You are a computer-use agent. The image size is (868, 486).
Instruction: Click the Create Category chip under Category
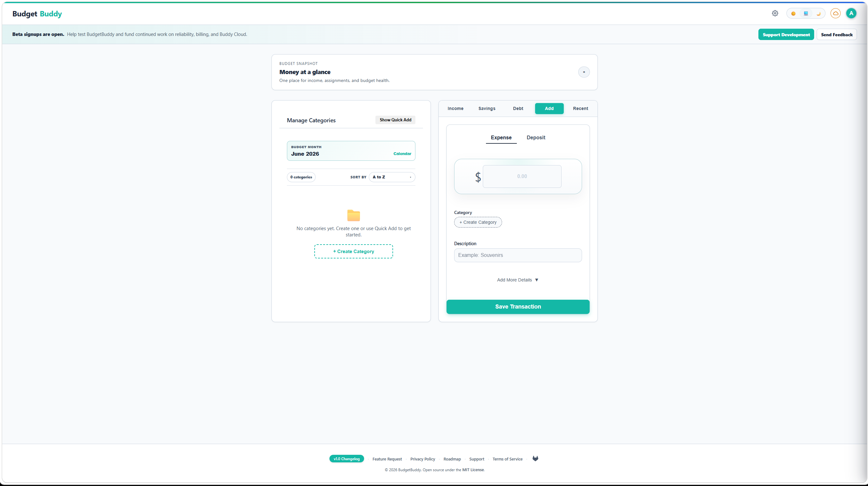point(478,223)
